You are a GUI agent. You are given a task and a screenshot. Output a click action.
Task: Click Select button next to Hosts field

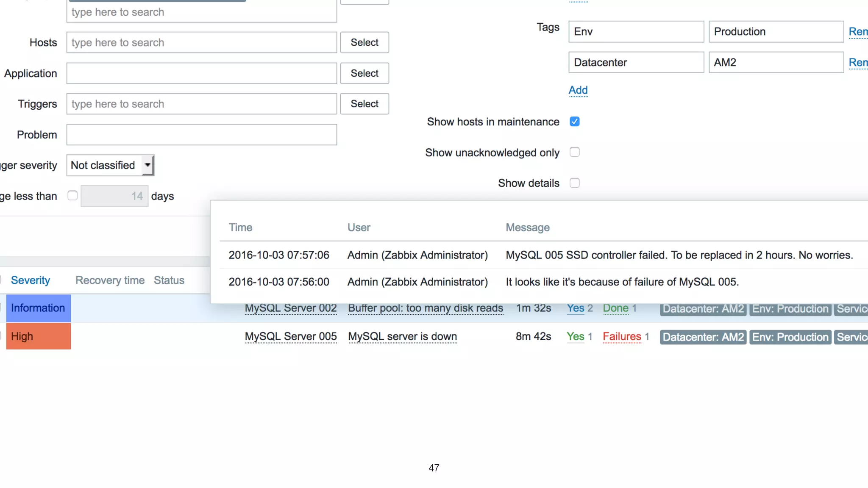364,42
